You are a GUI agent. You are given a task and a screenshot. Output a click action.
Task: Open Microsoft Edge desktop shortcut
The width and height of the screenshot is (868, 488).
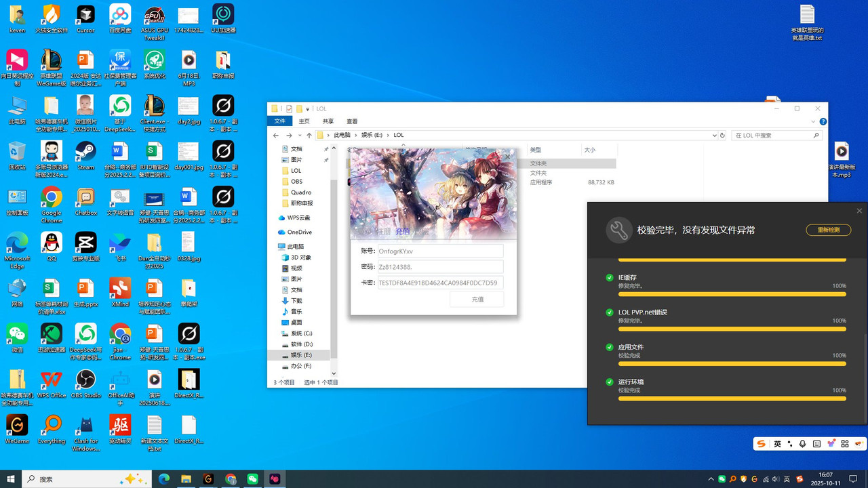pos(17,250)
